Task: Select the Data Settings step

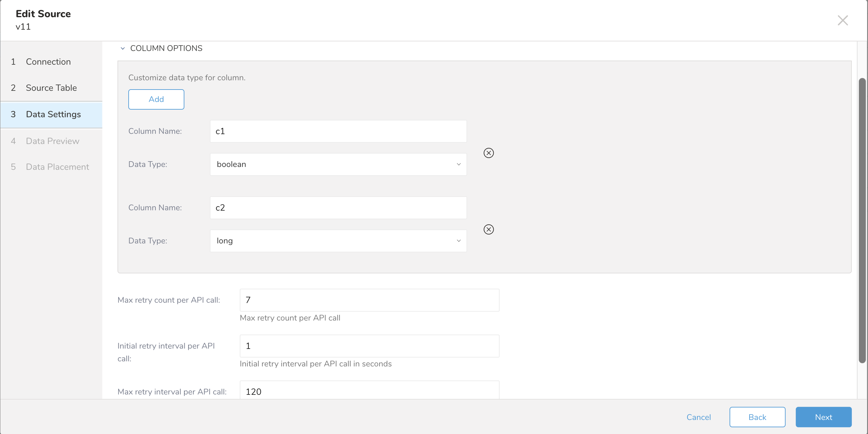Action: pyautogui.click(x=53, y=114)
